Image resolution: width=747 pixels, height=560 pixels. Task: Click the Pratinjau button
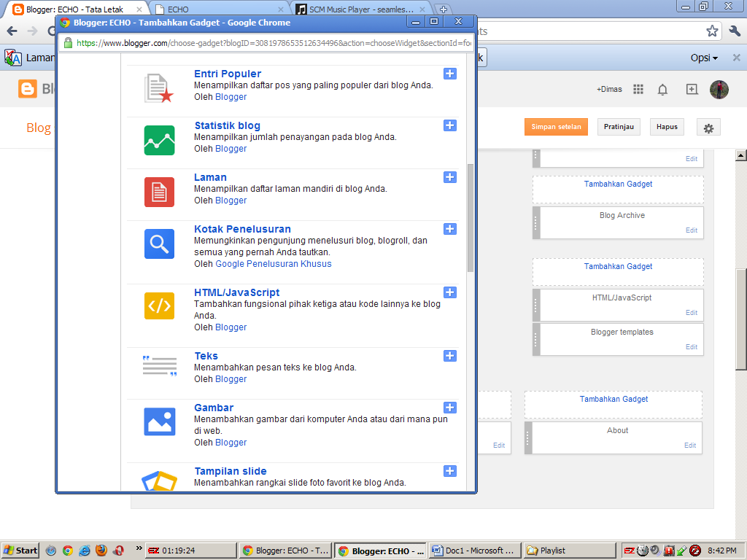coord(619,127)
